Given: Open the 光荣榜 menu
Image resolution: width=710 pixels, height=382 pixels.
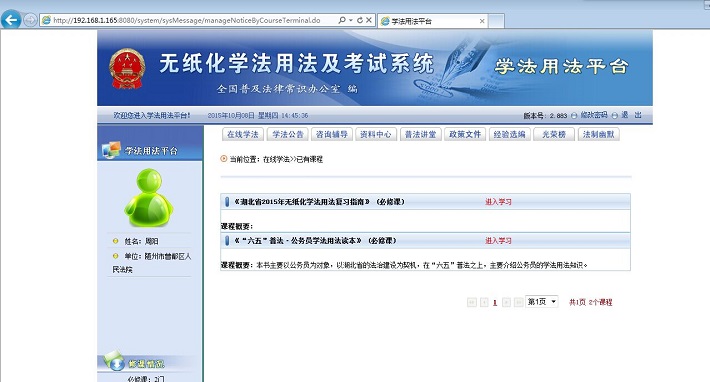Looking at the screenshot, I should (x=554, y=134).
